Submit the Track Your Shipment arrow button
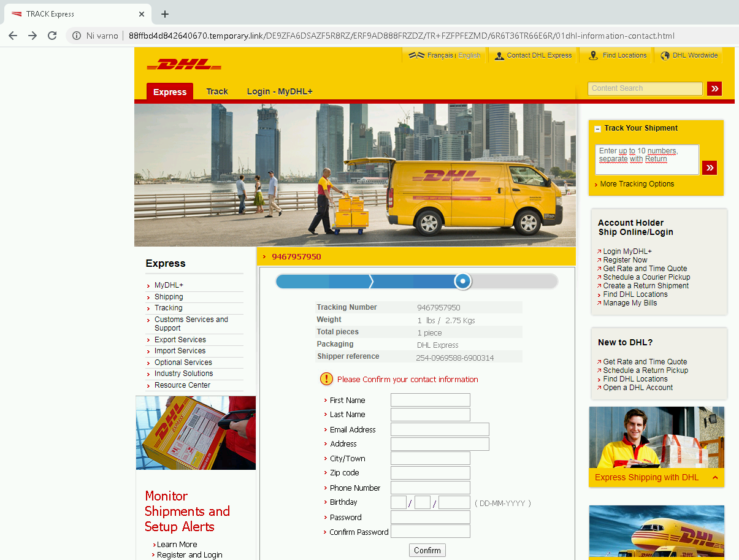 click(x=710, y=167)
